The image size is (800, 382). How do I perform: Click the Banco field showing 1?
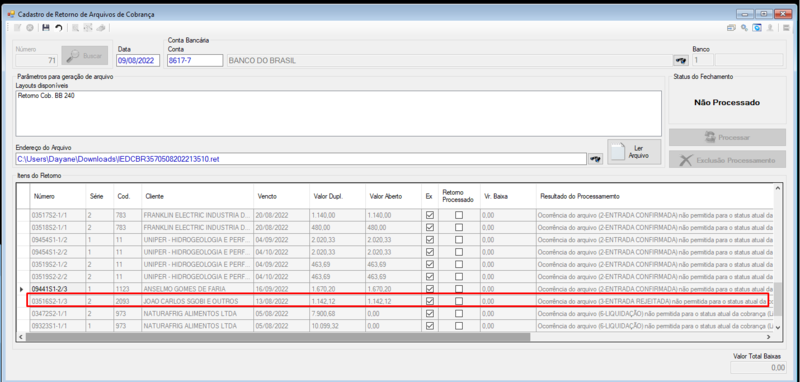pos(703,61)
